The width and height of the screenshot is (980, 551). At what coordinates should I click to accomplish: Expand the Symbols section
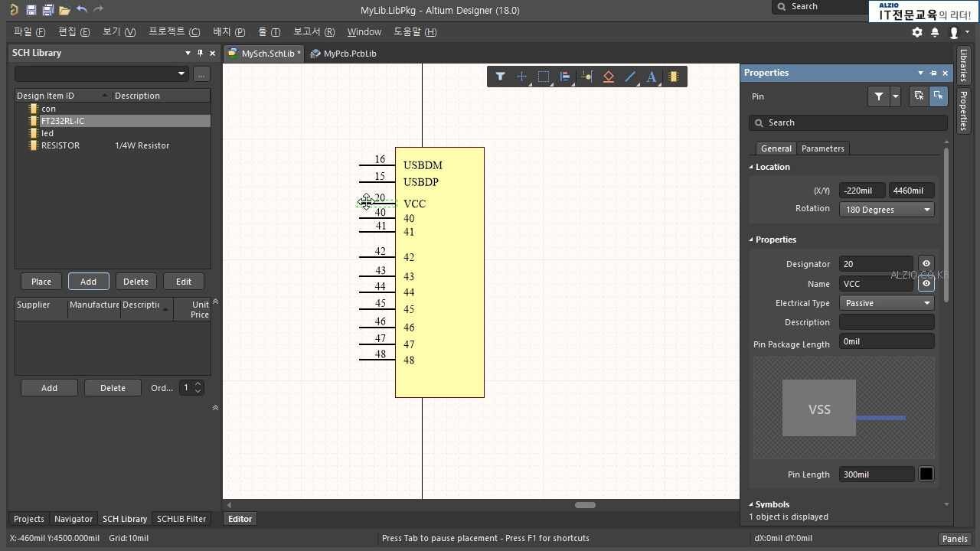pos(751,504)
